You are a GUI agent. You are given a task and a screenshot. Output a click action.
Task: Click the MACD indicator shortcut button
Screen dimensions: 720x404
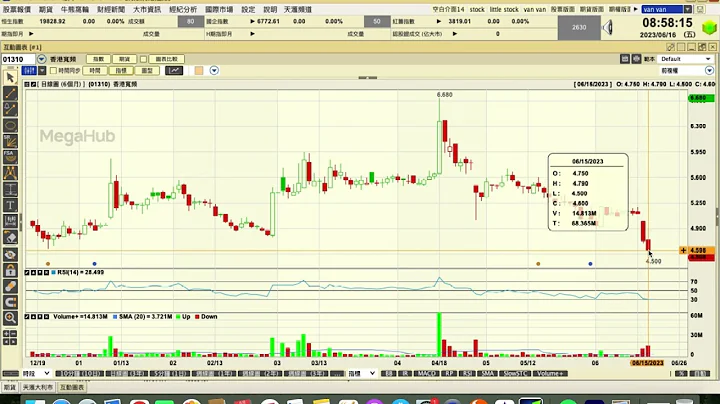pos(427,374)
